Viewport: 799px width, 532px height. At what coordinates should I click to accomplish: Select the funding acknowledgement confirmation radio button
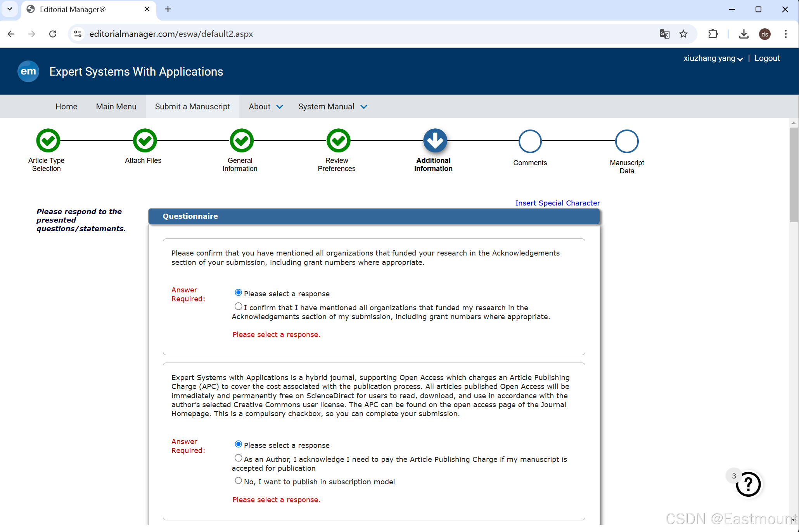point(238,307)
